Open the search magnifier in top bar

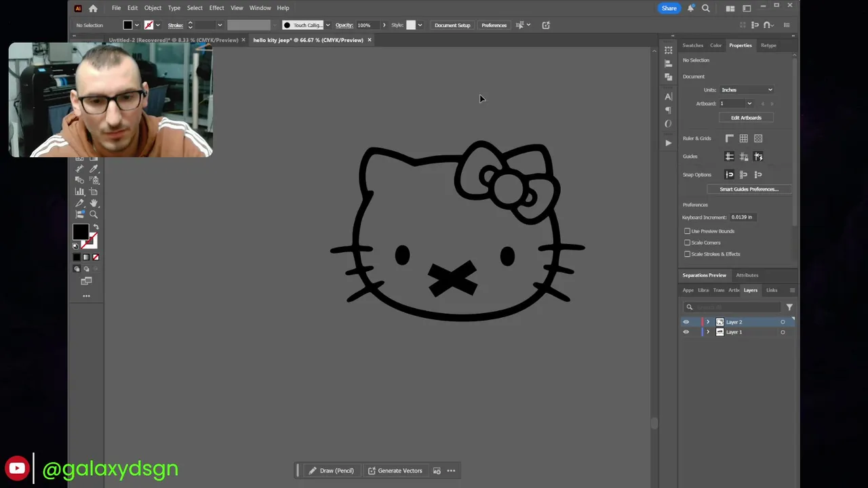click(x=706, y=8)
